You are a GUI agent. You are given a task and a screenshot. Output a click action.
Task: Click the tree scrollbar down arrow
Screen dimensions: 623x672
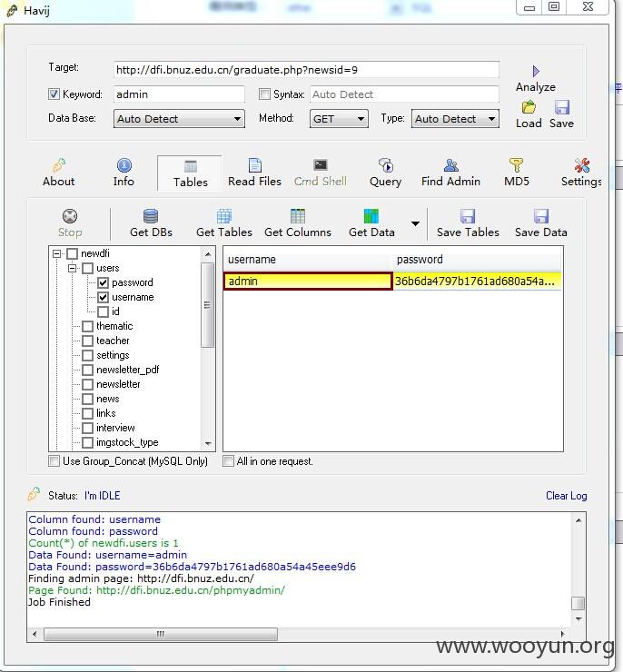(x=208, y=443)
